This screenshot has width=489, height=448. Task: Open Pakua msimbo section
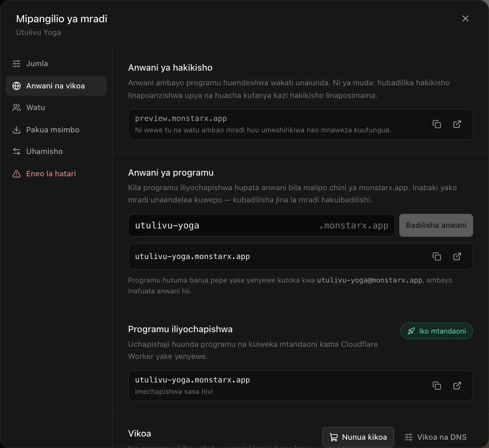(56, 130)
